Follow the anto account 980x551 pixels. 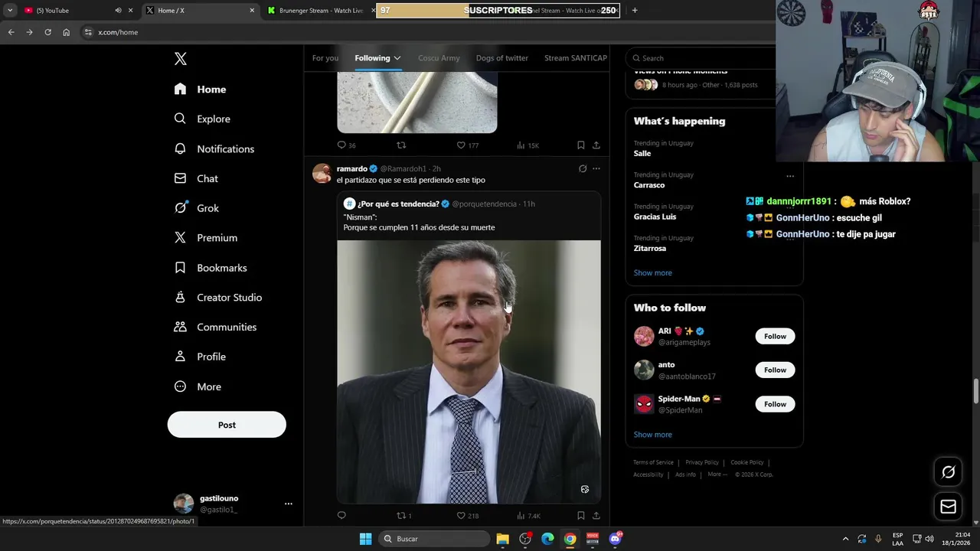coord(775,370)
